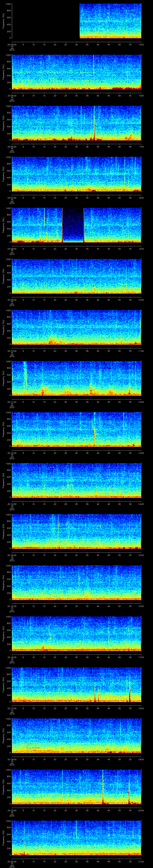Click the 20:16:00 time label

point(12,657)
